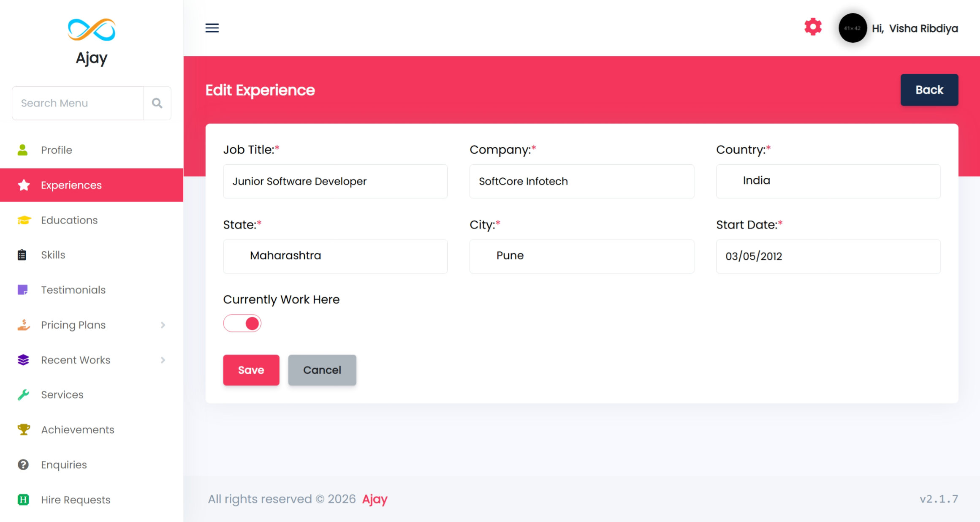Toggle the Currently Work Here switch
980x522 pixels.
(x=242, y=324)
